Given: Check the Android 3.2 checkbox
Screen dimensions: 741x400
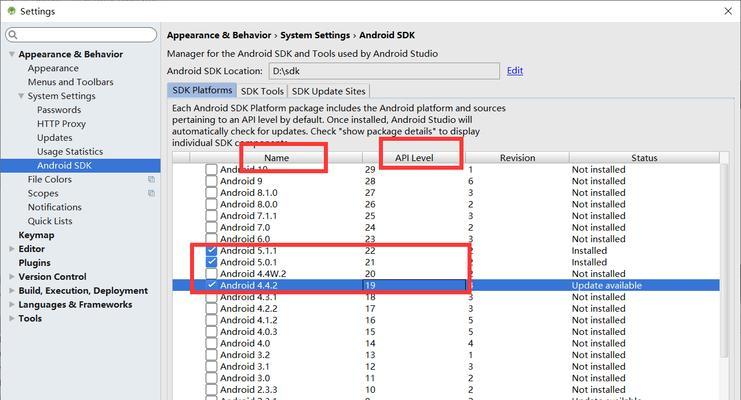Looking at the screenshot, I should point(211,355).
